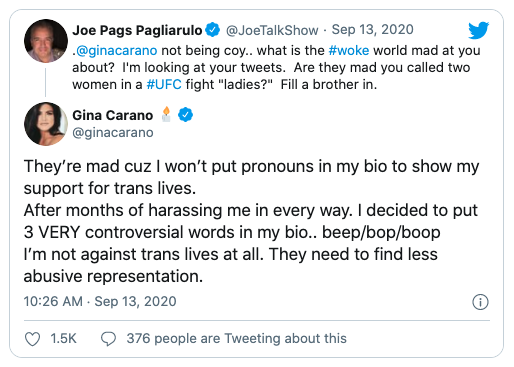Click the Gina Carano display name
This screenshot has width=514, height=367.
tap(113, 115)
